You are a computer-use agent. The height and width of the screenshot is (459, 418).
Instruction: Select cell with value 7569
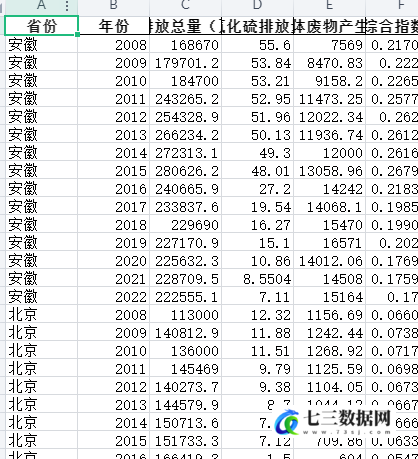tap(329, 45)
